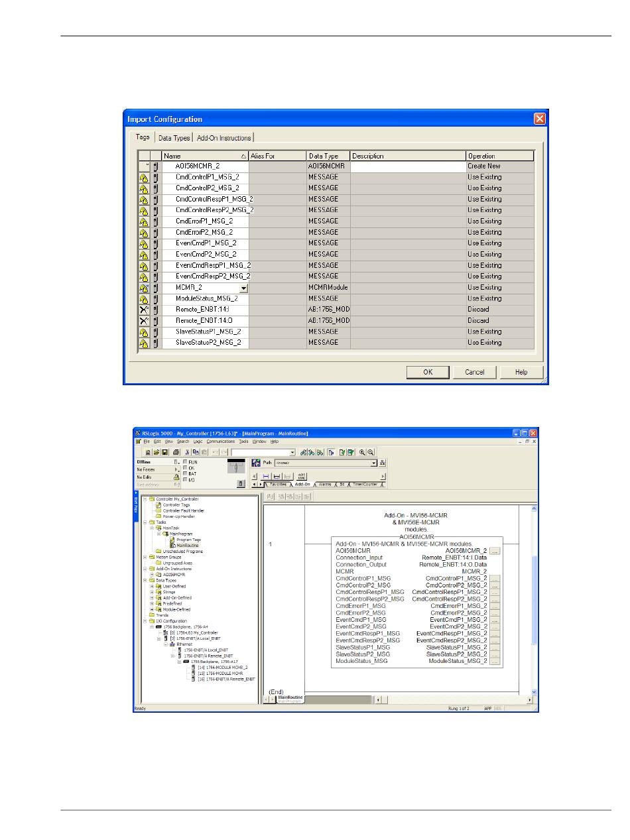The image size is (630, 840).
Task: Click the discard X icon beside Remote_ENBT:14:O
Action: pos(143,321)
